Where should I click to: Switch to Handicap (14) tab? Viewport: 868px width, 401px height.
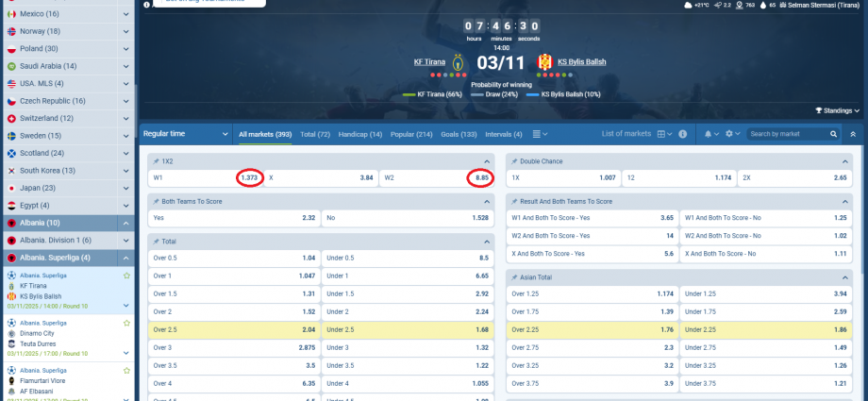tap(359, 134)
